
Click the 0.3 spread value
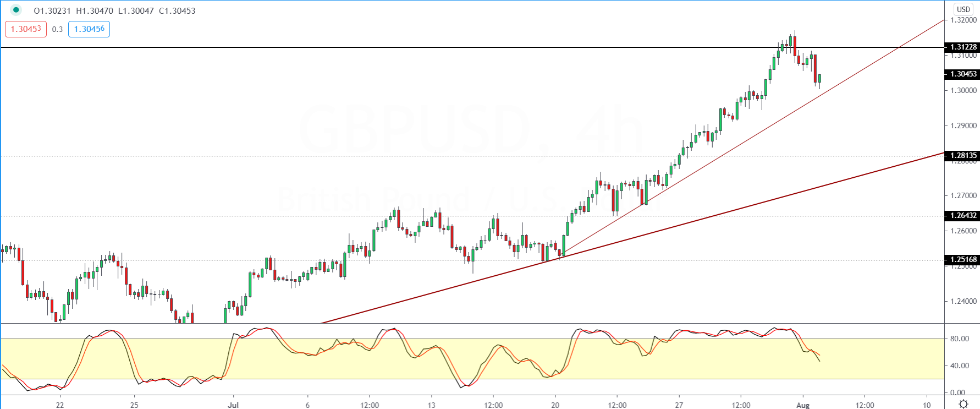pyautogui.click(x=57, y=29)
